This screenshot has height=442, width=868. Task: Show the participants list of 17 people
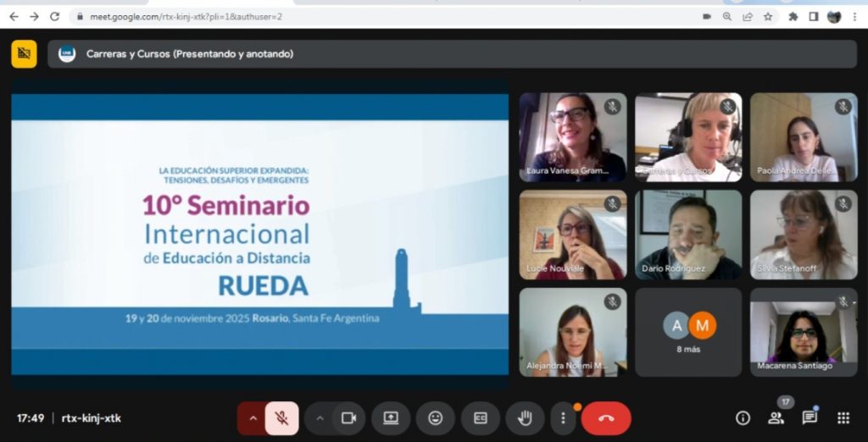[x=776, y=418]
